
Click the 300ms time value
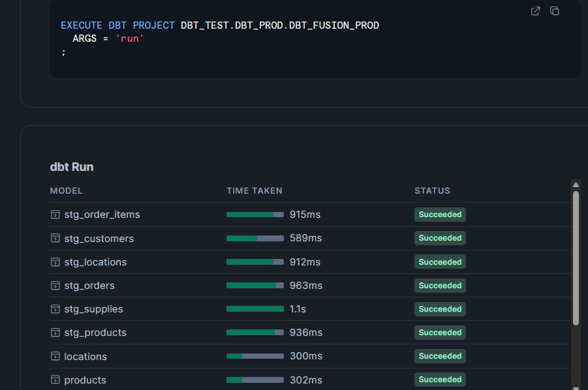coord(306,356)
